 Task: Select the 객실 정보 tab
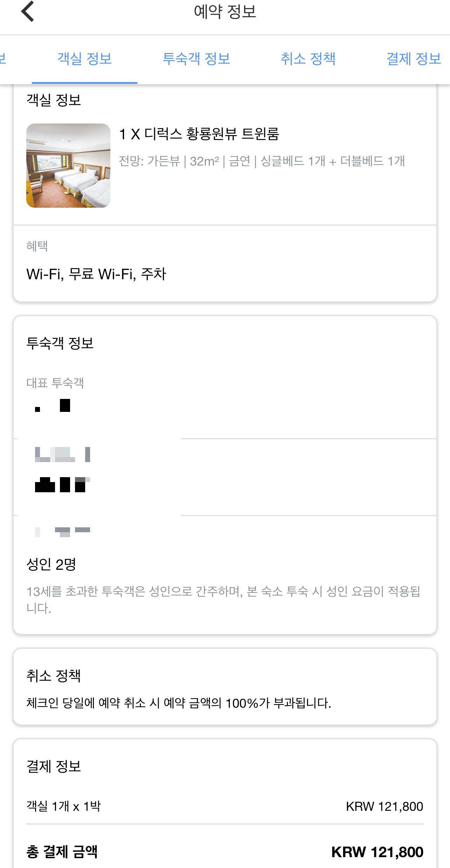(x=84, y=59)
